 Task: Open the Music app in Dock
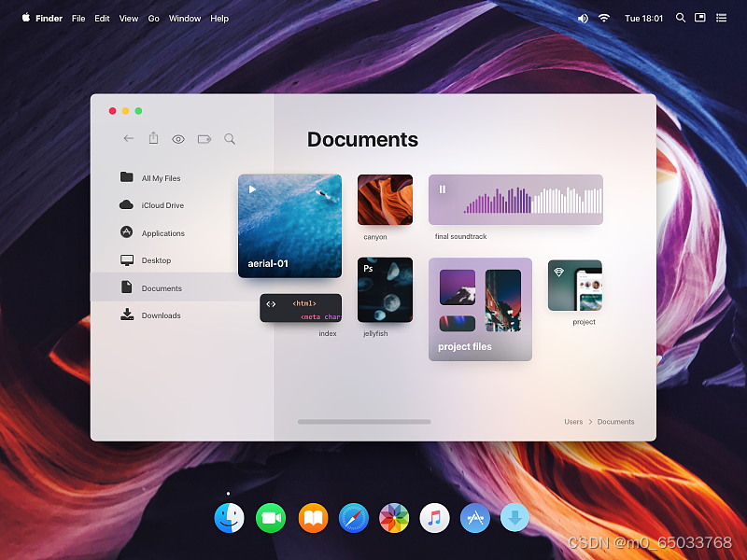pyautogui.click(x=434, y=518)
